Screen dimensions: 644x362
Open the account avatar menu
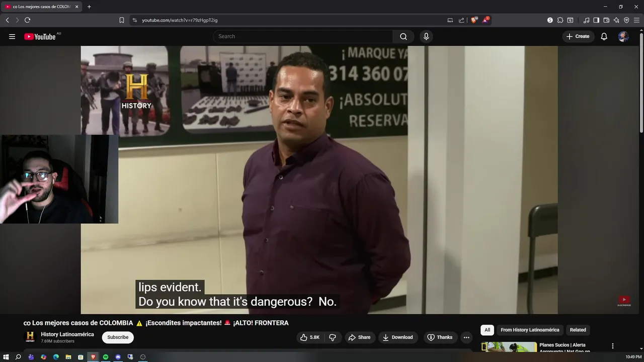point(623,36)
